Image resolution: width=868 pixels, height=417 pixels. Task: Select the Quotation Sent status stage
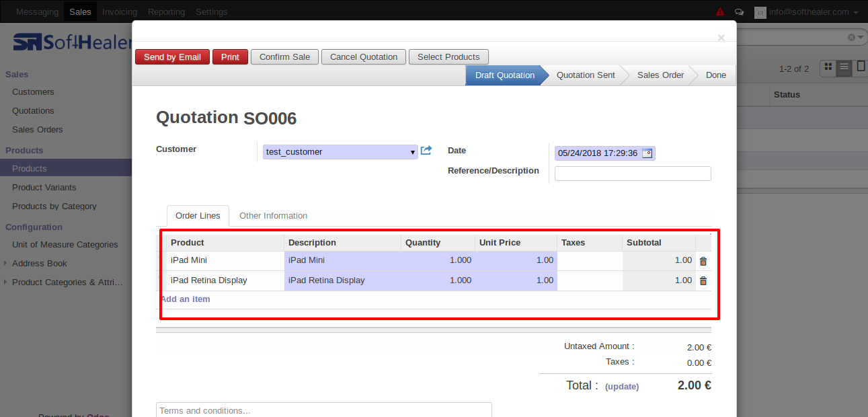coord(586,75)
